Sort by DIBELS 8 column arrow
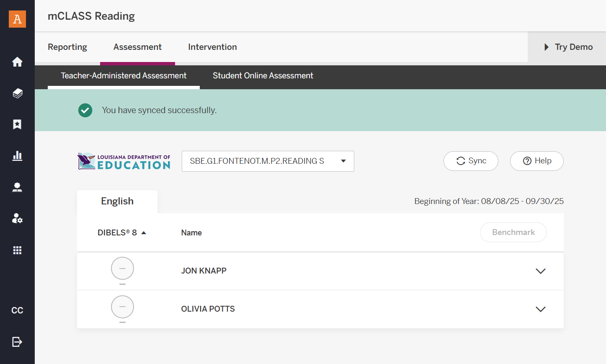Image resolution: width=606 pixels, height=364 pixels. click(x=144, y=233)
